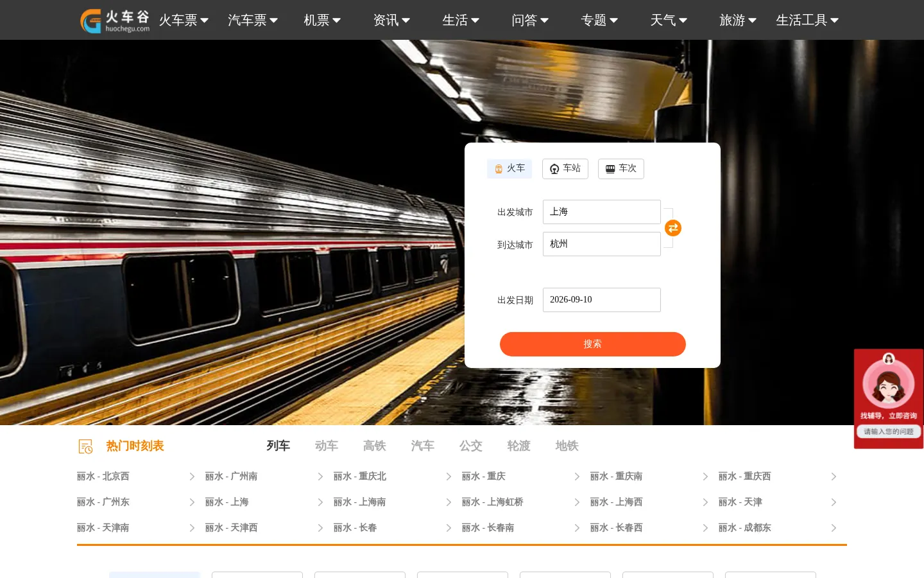924x578 pixels.
Task: Switch timetable to the 动车 tab
Action: click(x=327, y=446)
